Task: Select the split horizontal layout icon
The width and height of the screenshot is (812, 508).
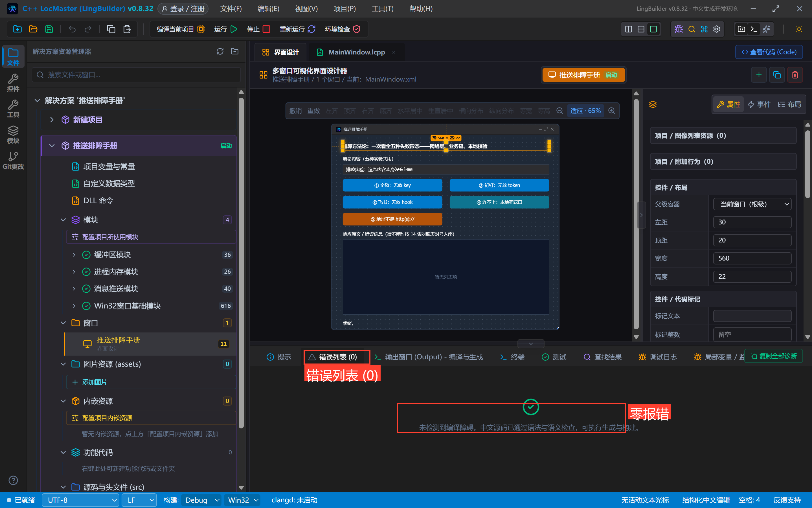Action: tap(641, 29)
